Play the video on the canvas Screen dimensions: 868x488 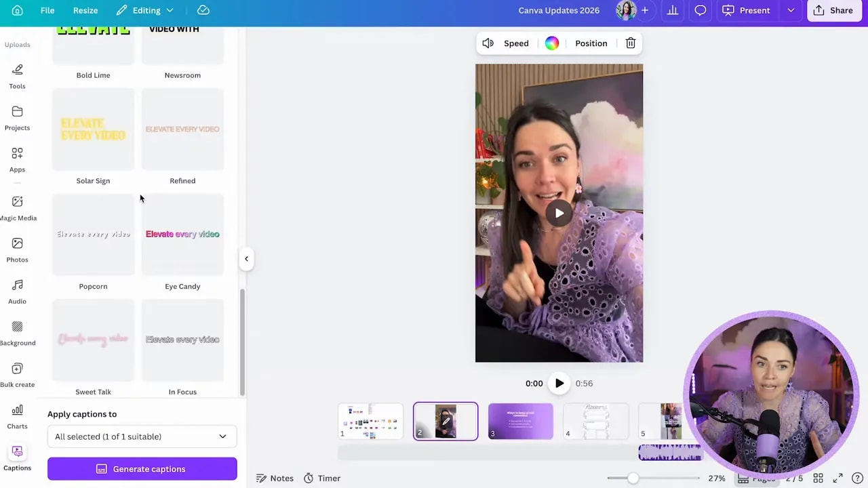[x=559, y=213]
